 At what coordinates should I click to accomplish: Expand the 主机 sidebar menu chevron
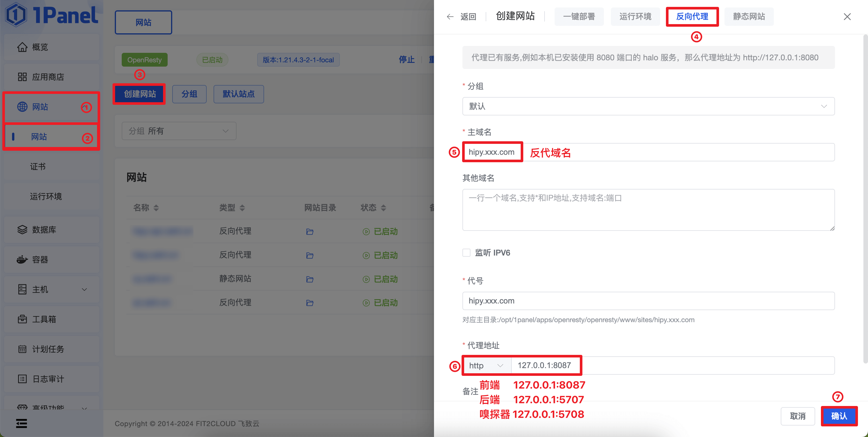85,289
